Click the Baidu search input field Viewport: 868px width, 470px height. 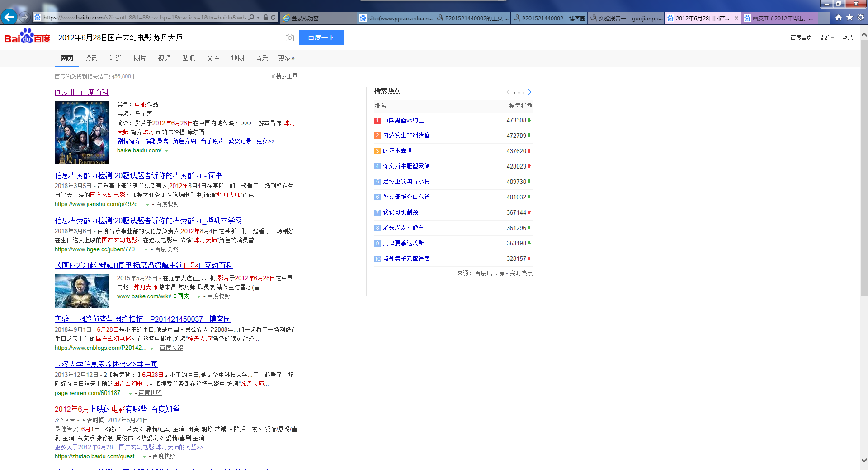(170, 38)
